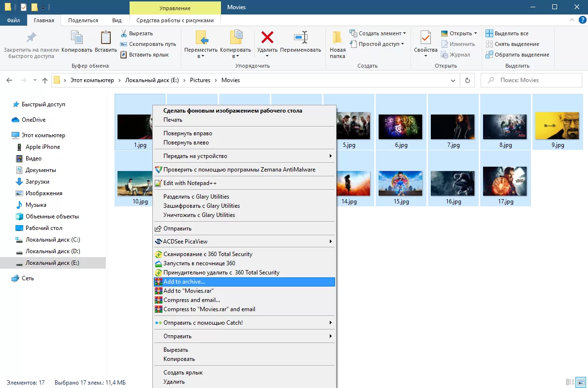
Task: Select the 9.jpg thumbnail
Action: [x=557, y=127]
